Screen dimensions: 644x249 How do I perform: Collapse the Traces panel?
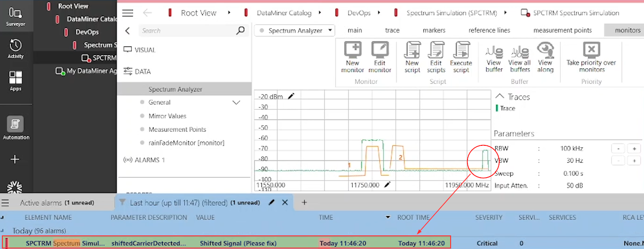(x=499, y=97)
